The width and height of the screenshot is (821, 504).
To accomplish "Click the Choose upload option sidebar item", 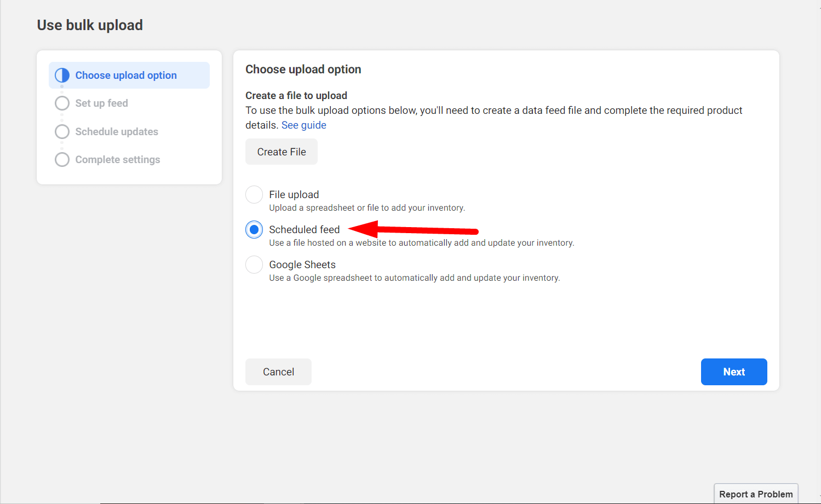I will [x=126, y=75].
